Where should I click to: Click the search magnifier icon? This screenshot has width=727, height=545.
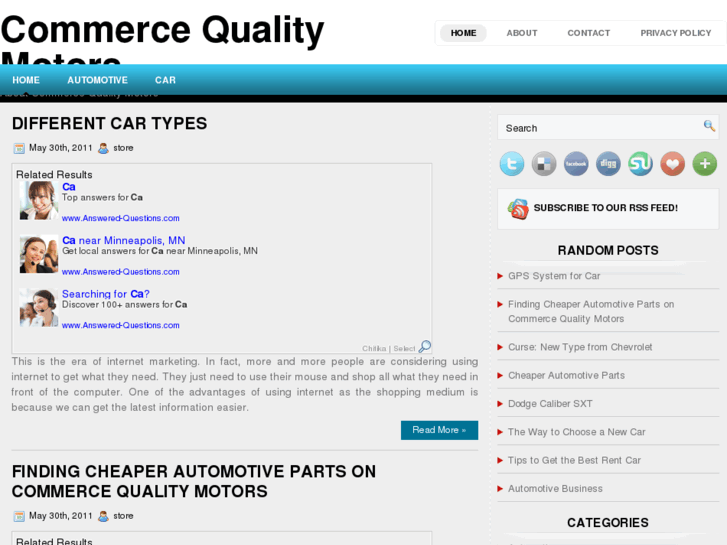coord(709,125)
